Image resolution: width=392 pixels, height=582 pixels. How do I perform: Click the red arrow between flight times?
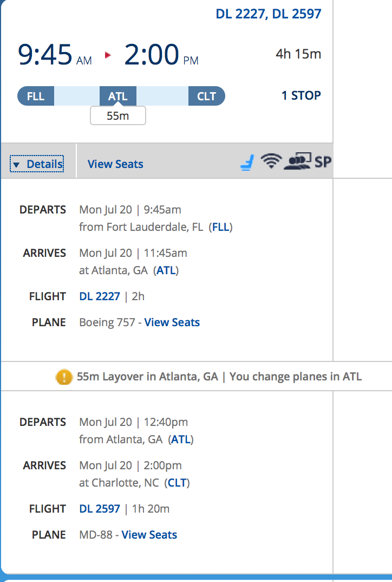point(108,55)
